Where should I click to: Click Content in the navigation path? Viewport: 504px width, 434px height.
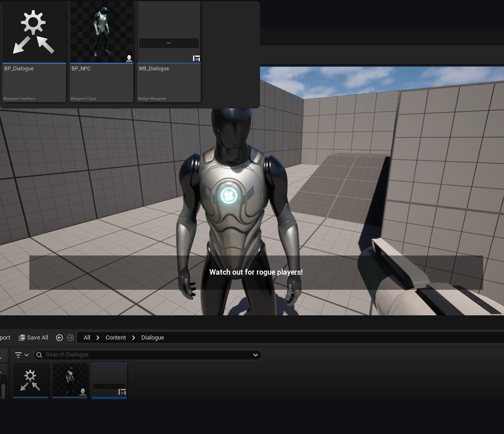(x=115, y=338)
